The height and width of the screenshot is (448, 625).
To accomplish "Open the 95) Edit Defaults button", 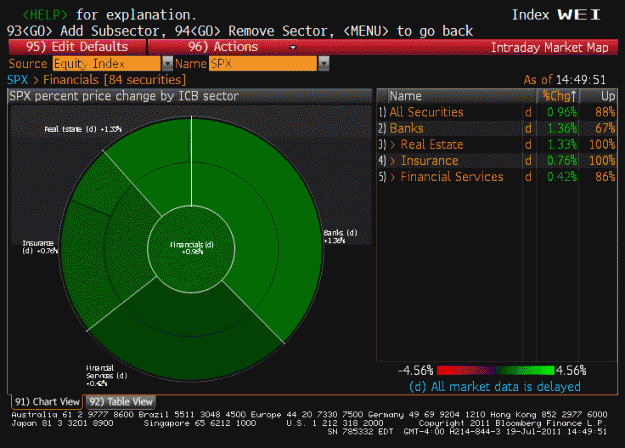I will click(77, 47).
